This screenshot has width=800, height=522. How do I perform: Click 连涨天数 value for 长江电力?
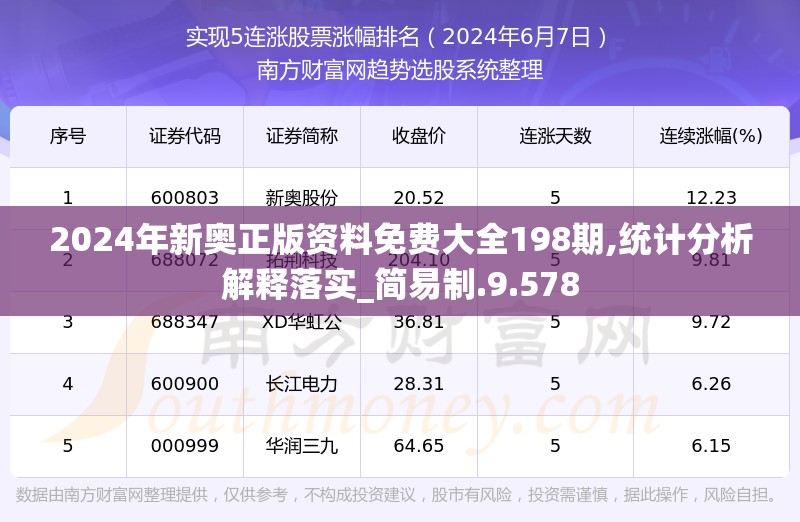click(x=555, y=384)
